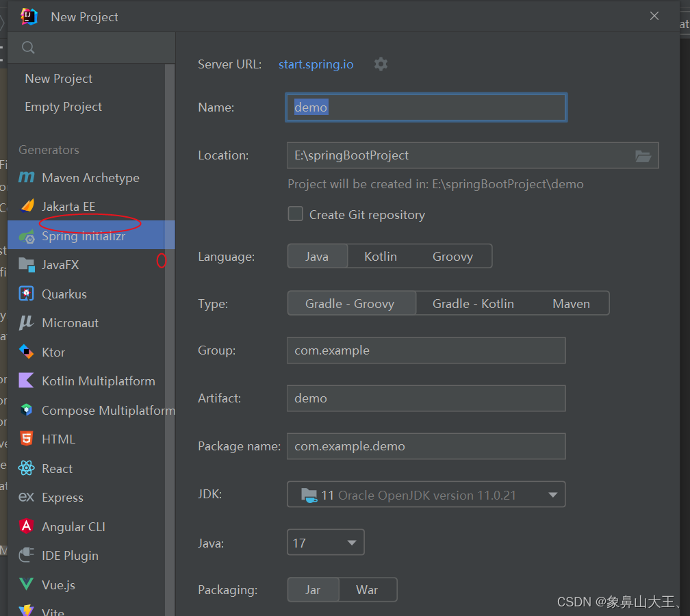
Task: Select Java as the language
Action: click(317, 257)
